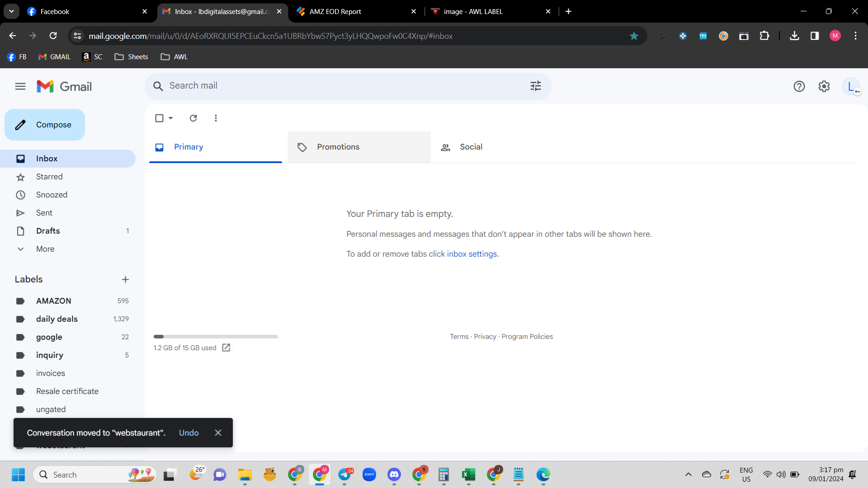The image size is (868, 488).
Task: Go back to previous page
Action: pyautogui.click(x=13, y=36)
